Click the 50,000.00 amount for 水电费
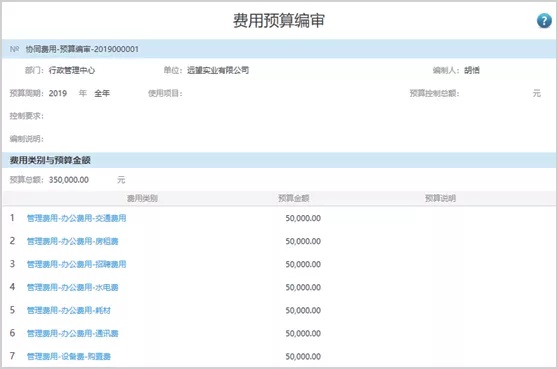Screen dimensions: 558x369 point(303,288)
